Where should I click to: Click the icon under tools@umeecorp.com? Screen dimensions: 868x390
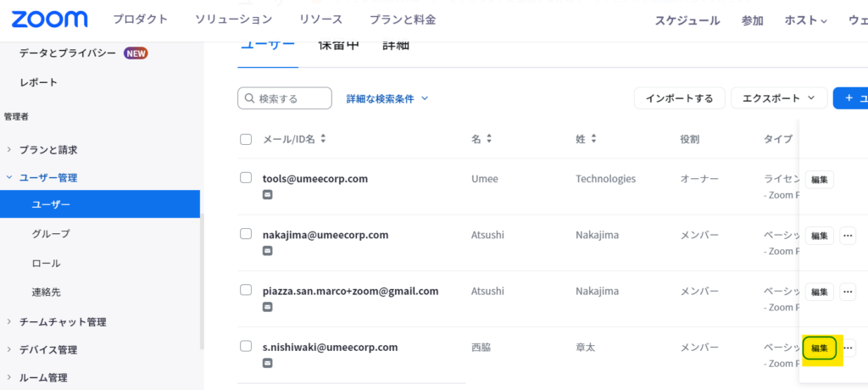pos(268,195)
